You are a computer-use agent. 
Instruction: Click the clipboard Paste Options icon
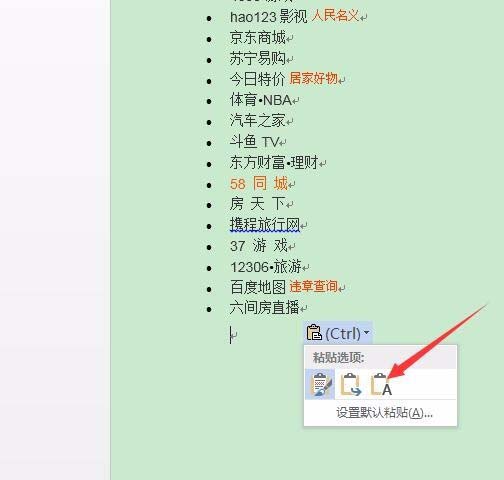click(x=314, y=333)
